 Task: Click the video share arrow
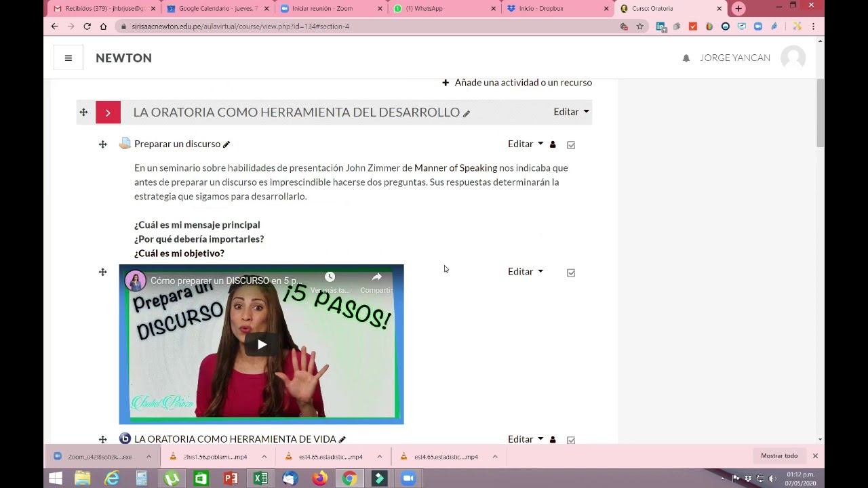(376, 277)
